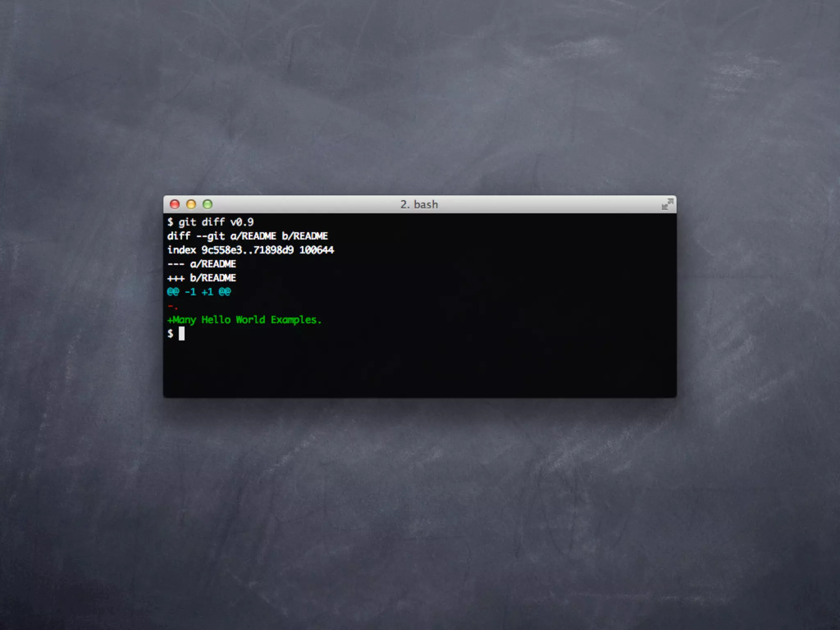
Task: Click the white block cursor at the prompt
Action: tap(182, 334)
